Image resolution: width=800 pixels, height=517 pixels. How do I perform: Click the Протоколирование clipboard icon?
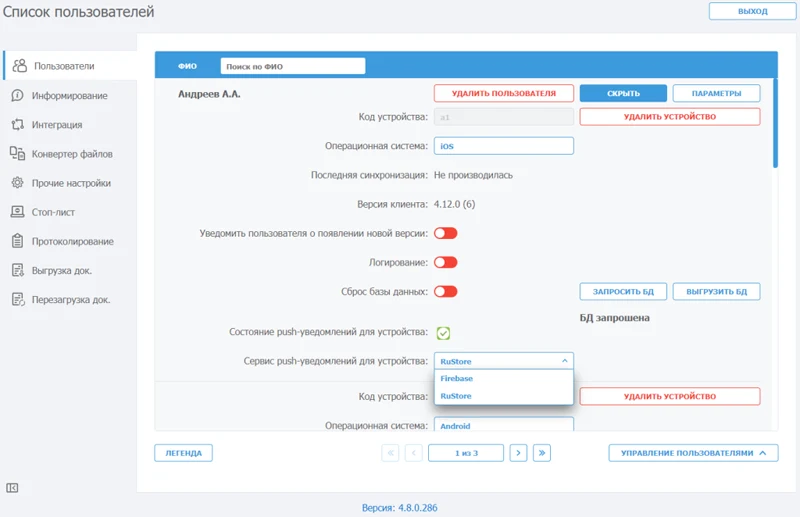click(x=18, y=241)
